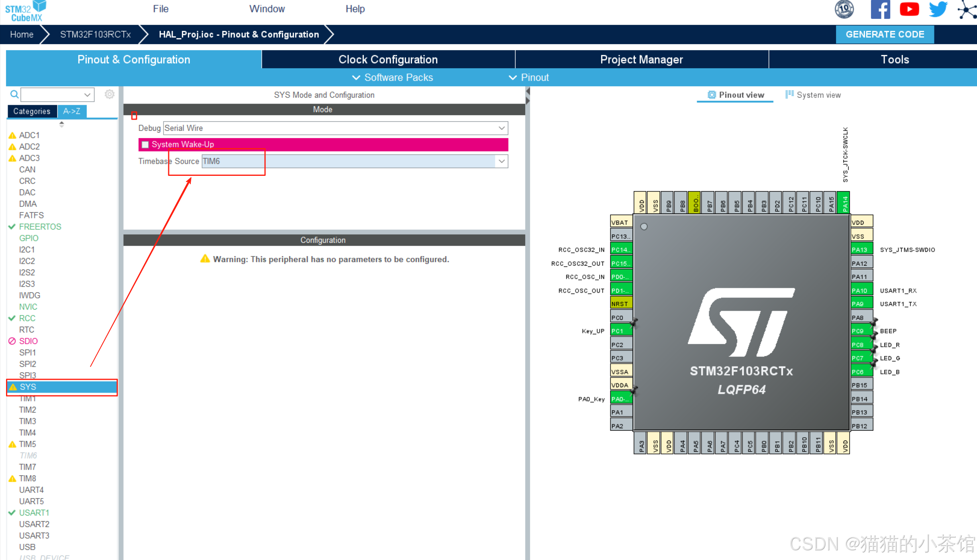Open the File menu
Image resolution: width=977 pixels, height=560 pixels.
point(161,9)
